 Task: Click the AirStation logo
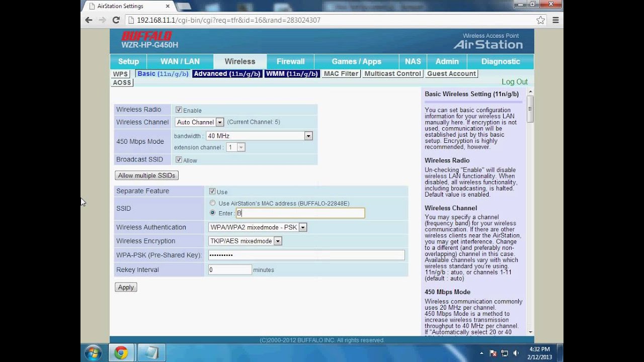[488, 44]
